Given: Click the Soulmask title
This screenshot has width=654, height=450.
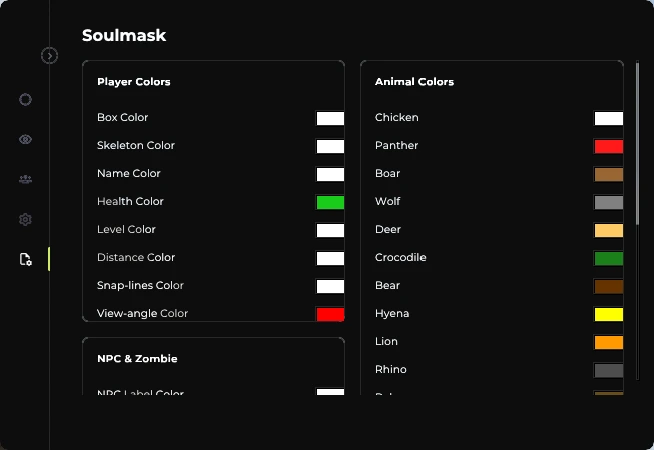Looking at the screenshot, I should point(124,35).
